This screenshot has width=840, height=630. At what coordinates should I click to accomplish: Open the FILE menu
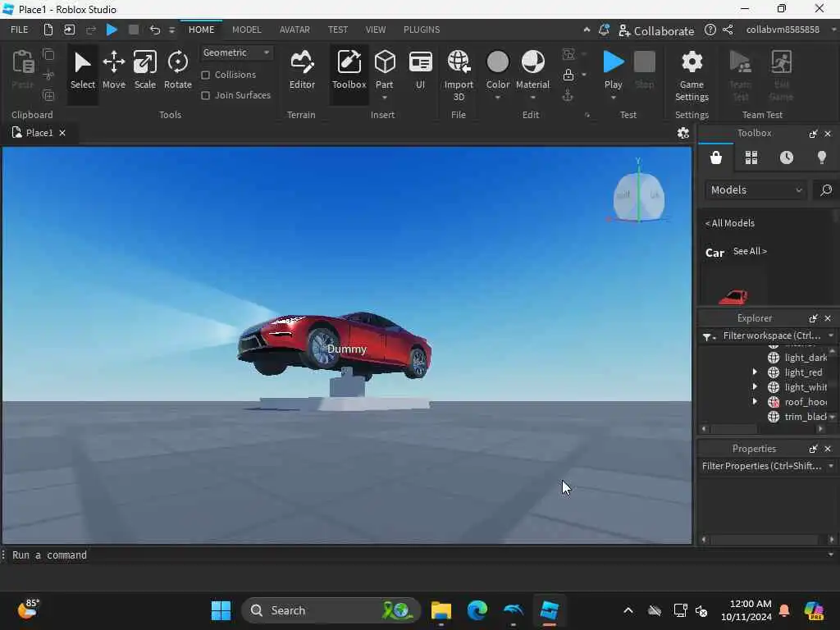(20, 30)
